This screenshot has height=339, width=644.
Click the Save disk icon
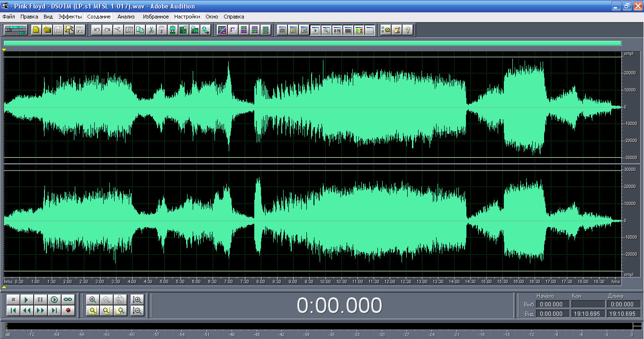(x=58, y=30)
